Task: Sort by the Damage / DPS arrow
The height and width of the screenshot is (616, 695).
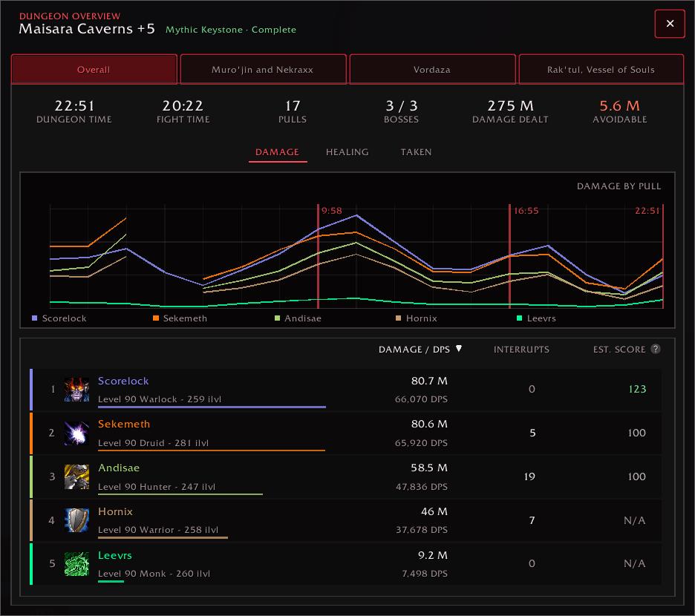Action: click(x=459, y=348)
